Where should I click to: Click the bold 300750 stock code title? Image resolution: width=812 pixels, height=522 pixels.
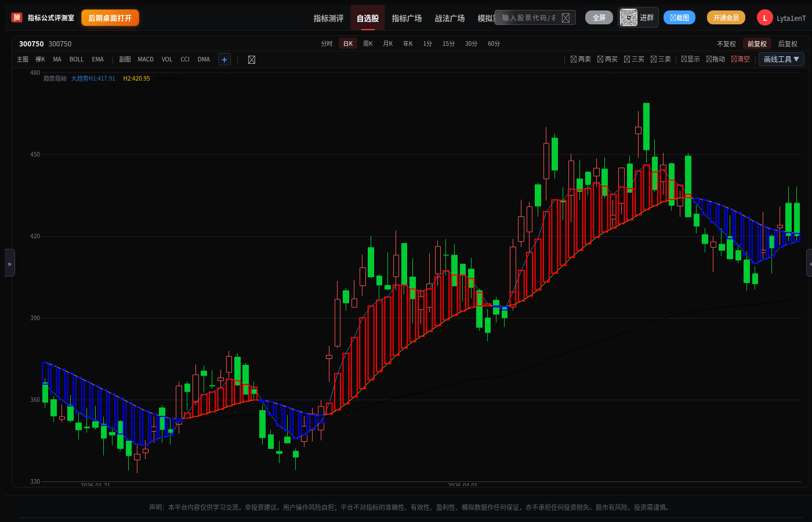tap(31, 44)
